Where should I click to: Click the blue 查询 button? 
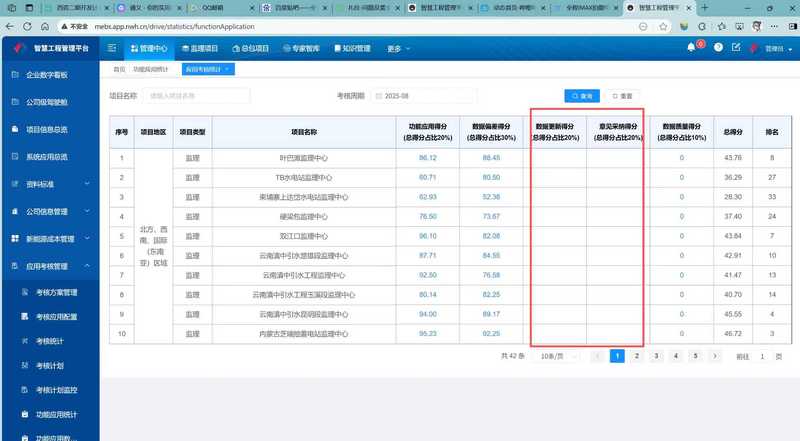pyautogui.click(x=581, y=96)
